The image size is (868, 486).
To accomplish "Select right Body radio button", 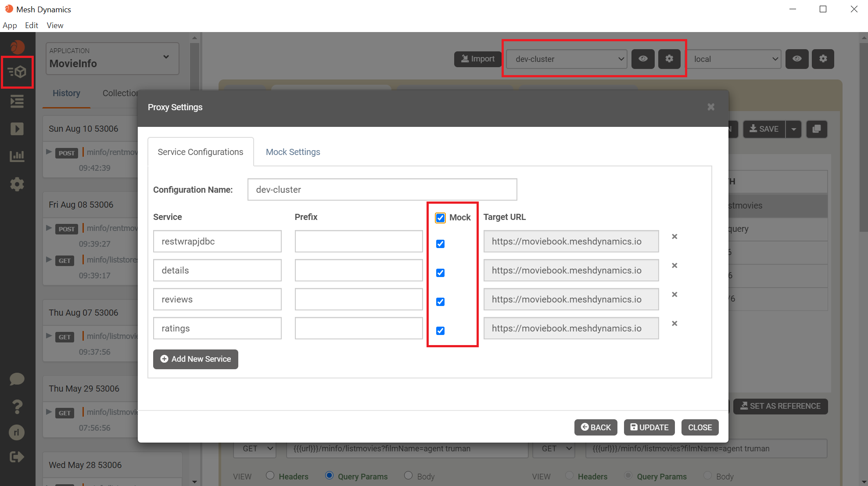I will tap(707, 475).
